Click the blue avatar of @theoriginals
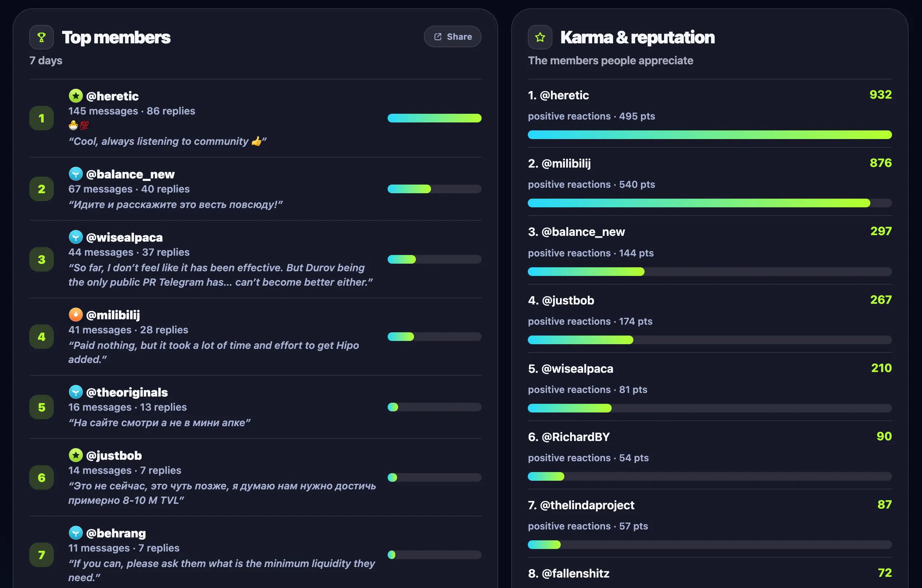 click(x=76, y=392)
